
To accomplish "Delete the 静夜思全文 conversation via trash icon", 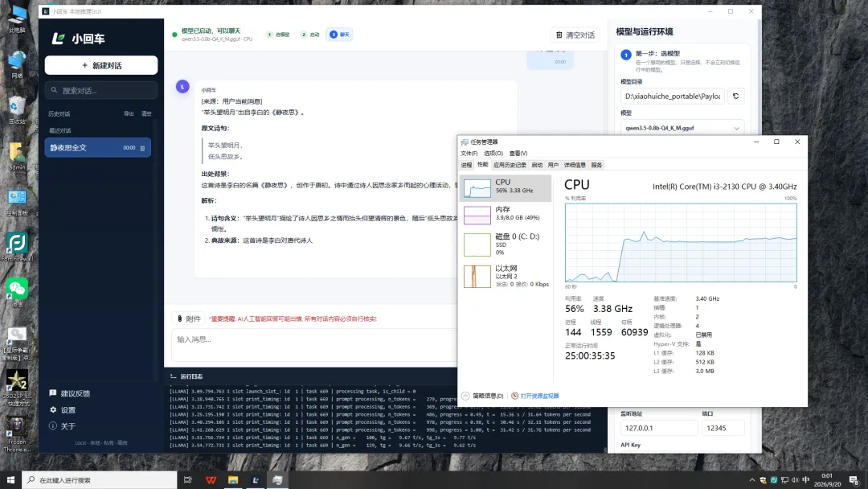I will click(142, 148).
